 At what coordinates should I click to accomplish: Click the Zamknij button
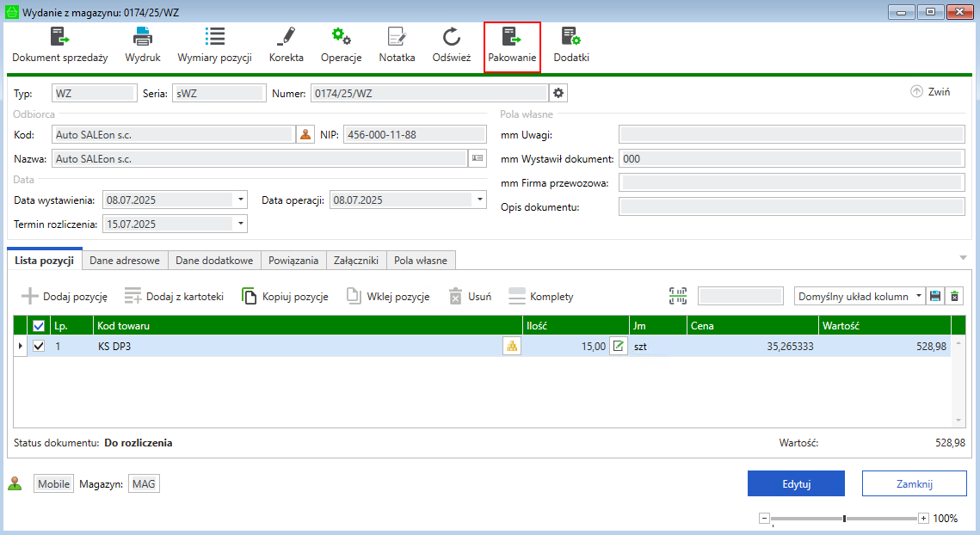pyautogui.click(x=914, y=483)
